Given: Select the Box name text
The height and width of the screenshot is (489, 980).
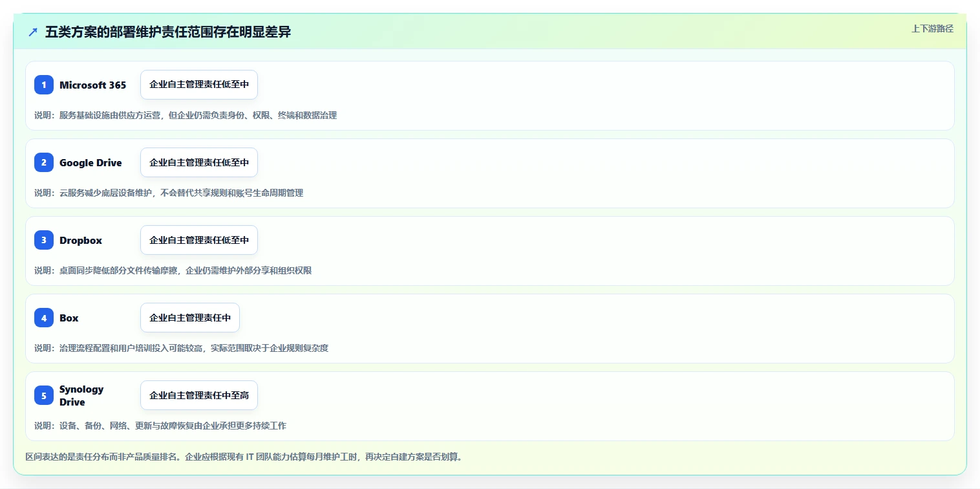Looking at the screenshot, I should [x=69, y=318].
